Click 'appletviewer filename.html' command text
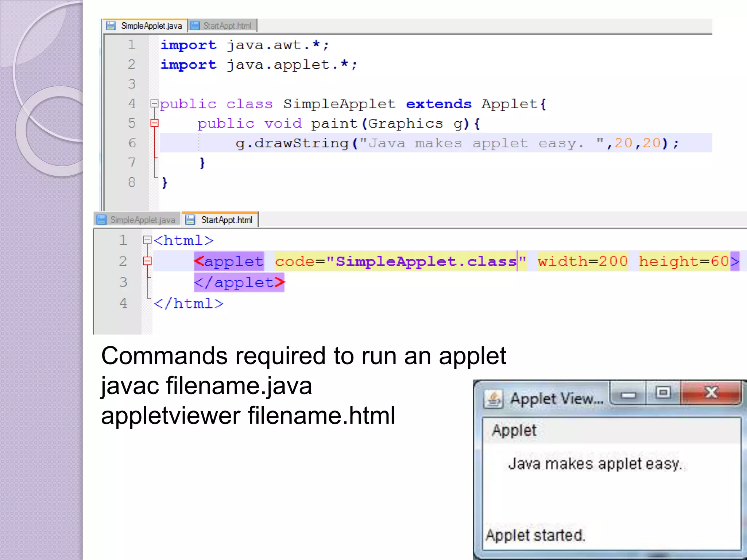 click(248, 416)
